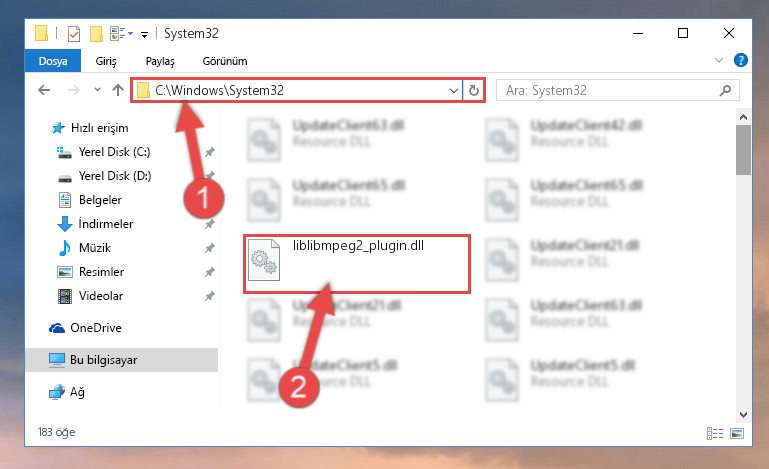Expand the address bar history dropdown
This screenshot has height=469, width=769.
click(454, 91)
